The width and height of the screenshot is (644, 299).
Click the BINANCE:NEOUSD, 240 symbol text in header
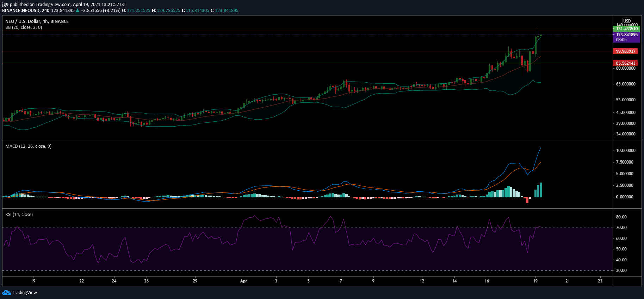(26, 11)
